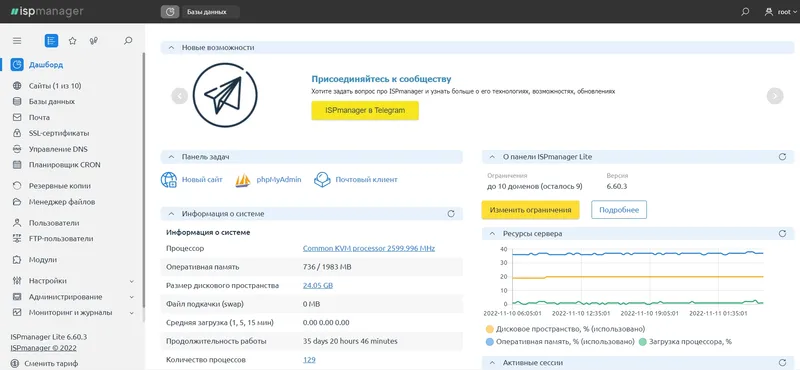Expand Администрирование menu chevron

tap(132, 297)
